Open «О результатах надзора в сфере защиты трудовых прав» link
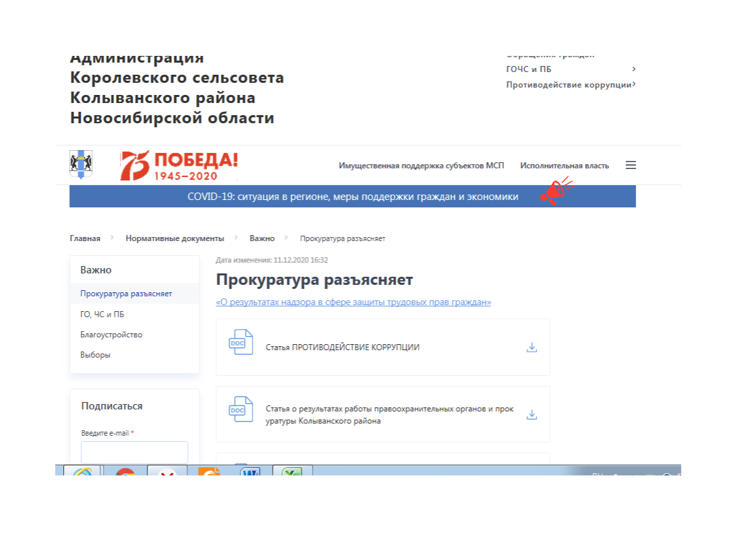Image resolution: width=756 pixels, height=534 pixels. click(354, 302)
